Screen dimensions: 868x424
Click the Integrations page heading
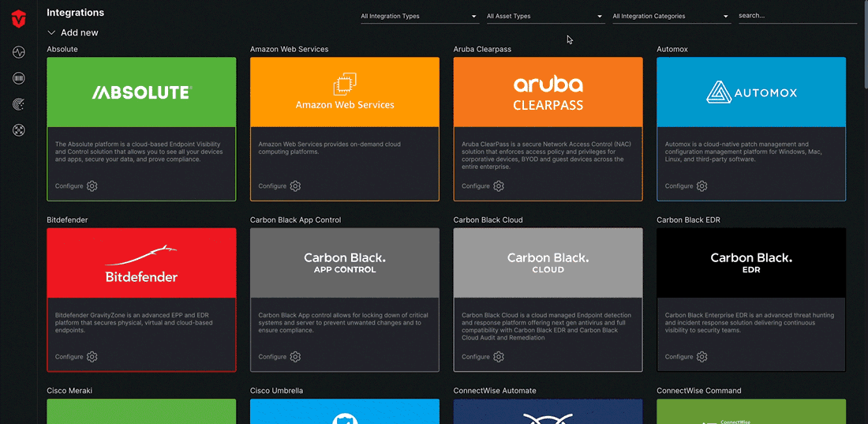coord(75,12)
